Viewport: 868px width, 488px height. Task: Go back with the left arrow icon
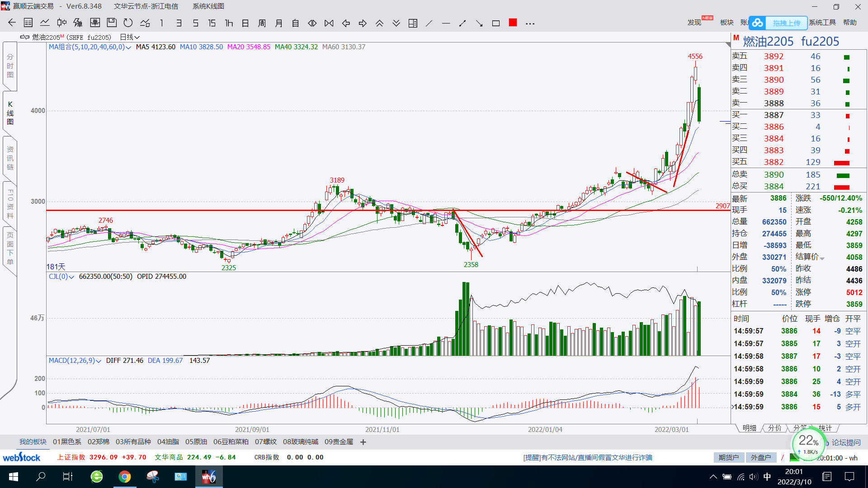coord(12,23)
